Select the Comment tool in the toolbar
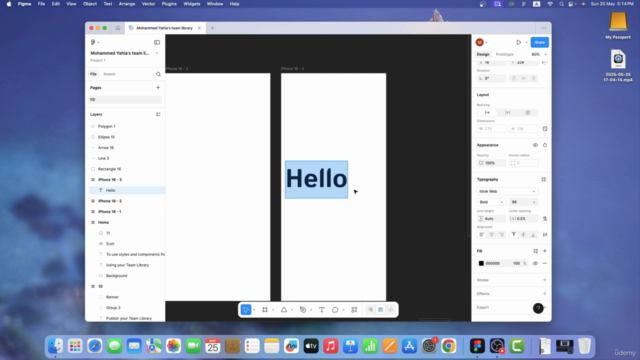The image size is (640, 360). (335, 310)
